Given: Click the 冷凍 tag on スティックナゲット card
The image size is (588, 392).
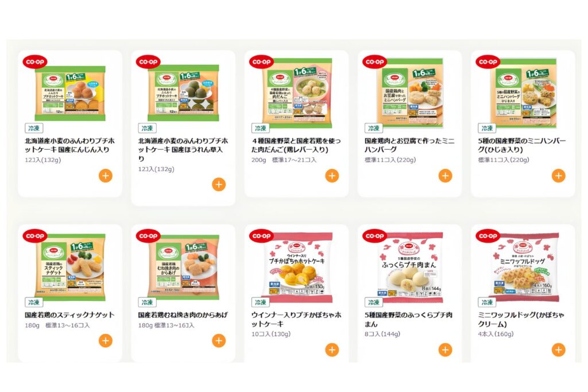Looking at the screenshot, I should pos(34,302).
